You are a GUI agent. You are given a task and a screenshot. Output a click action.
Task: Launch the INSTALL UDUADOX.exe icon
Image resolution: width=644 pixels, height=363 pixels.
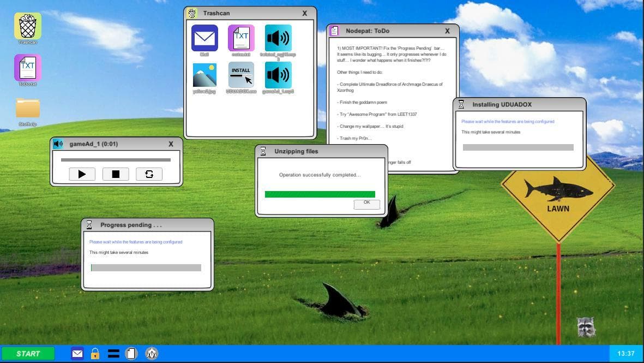[x=241, y=75]
